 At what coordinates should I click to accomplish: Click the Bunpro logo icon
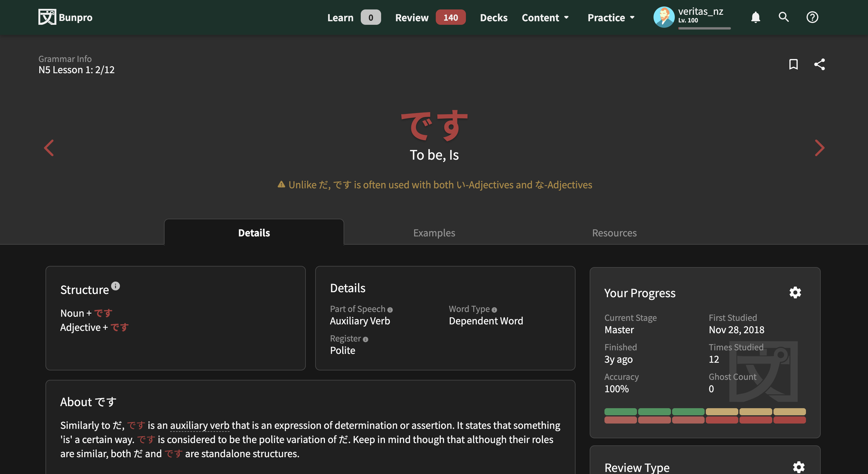(47, 17)
